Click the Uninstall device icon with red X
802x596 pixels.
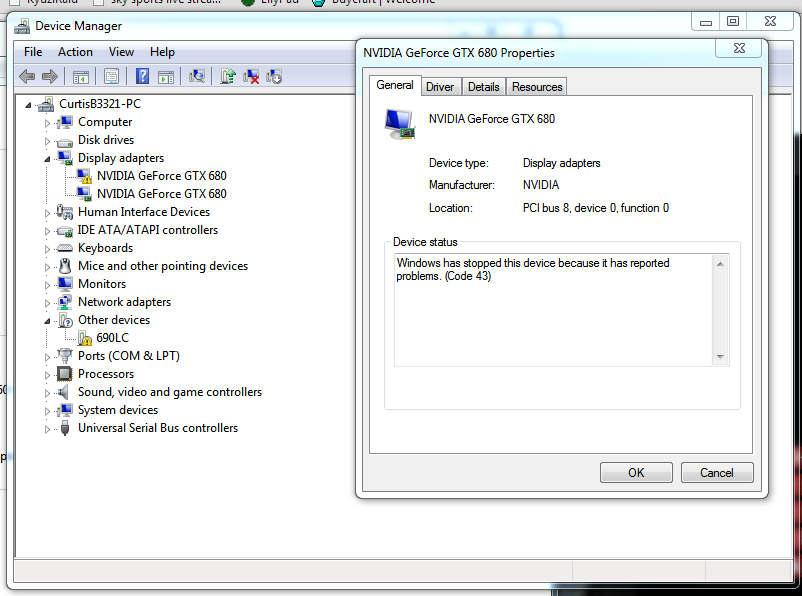(251, 77)
